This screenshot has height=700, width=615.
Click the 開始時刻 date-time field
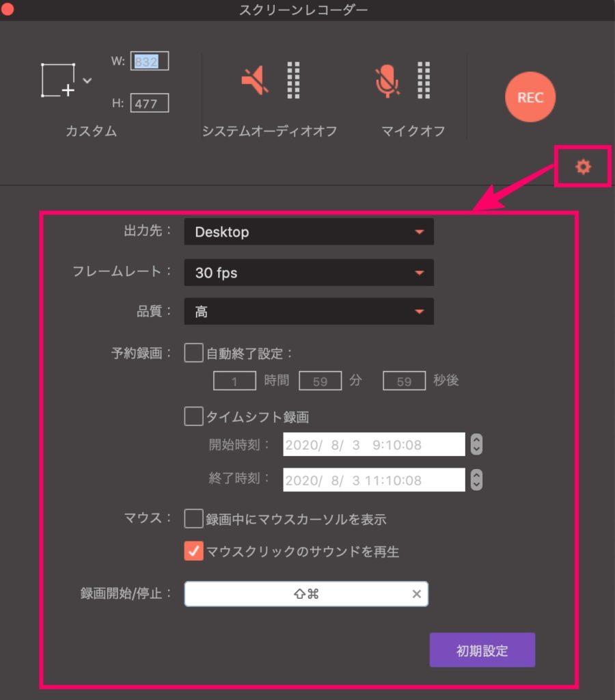(x=374, y=444)
